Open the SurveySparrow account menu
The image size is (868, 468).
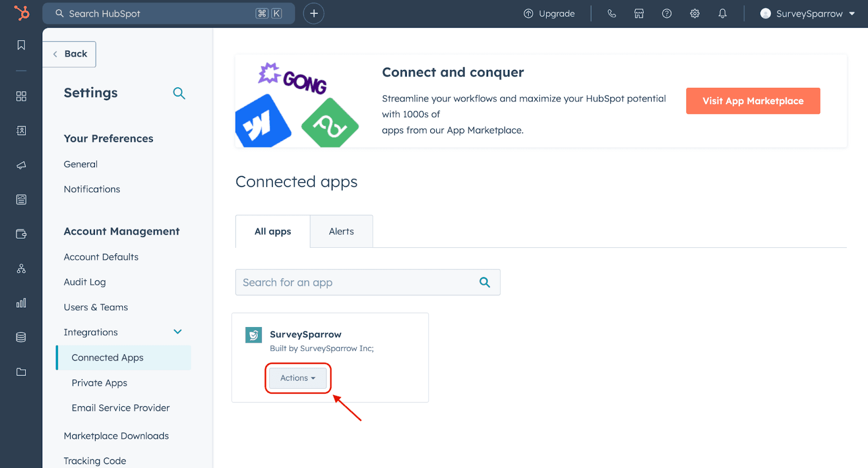[x=808, y=14]
